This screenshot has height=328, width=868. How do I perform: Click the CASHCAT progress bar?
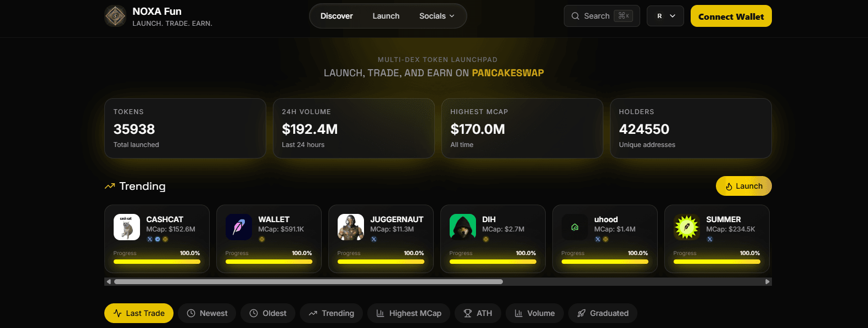pos(157,262)
